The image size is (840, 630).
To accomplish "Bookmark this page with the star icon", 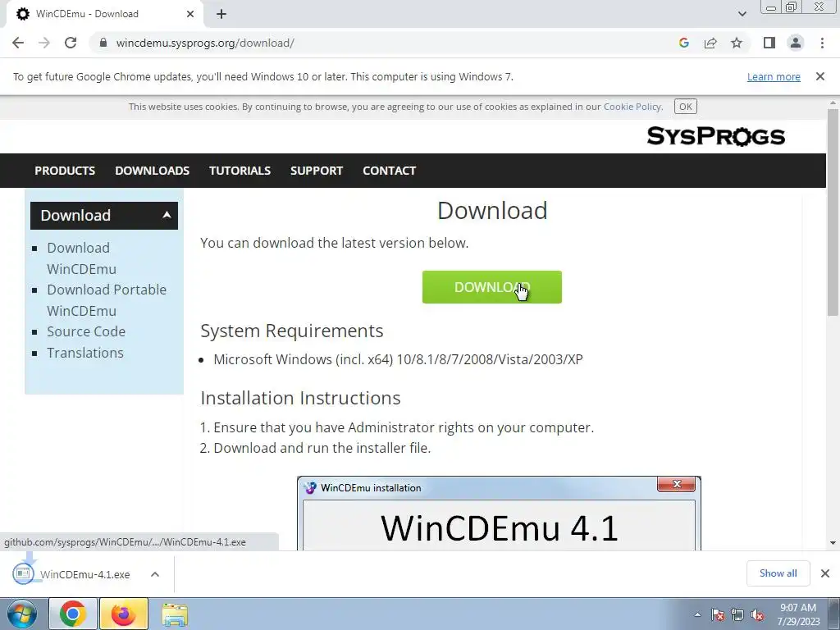I will click(x=737, y=43).
